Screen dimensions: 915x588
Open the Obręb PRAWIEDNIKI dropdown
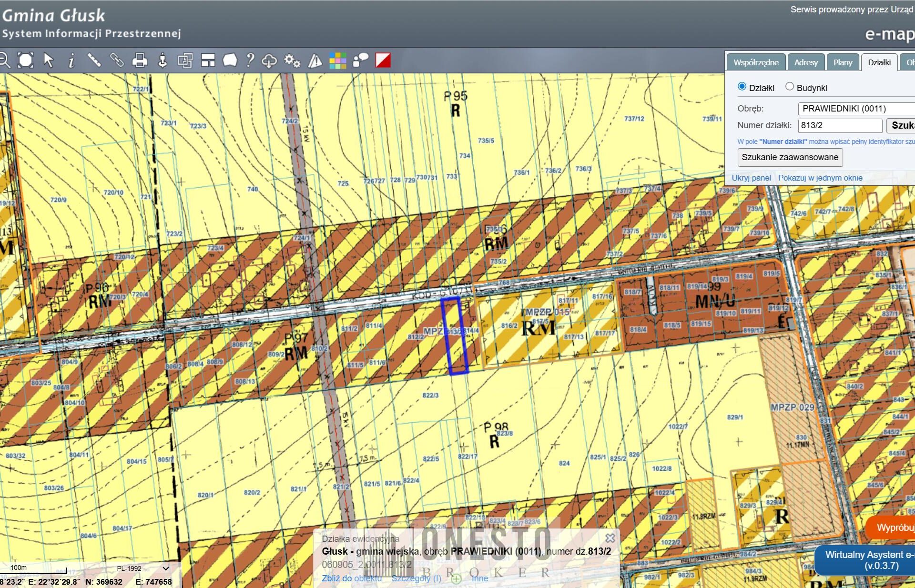856,109
